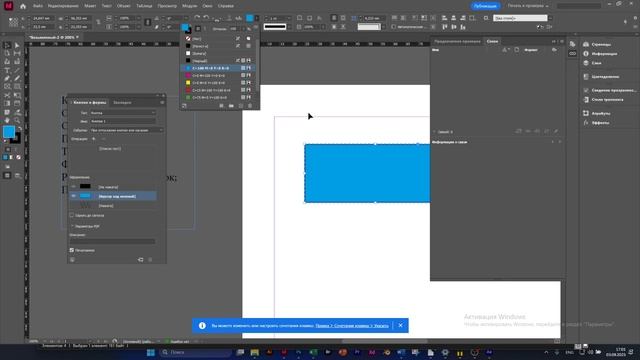Click the 'Публикация' button
640x360 pixels.
coord(485,6)
